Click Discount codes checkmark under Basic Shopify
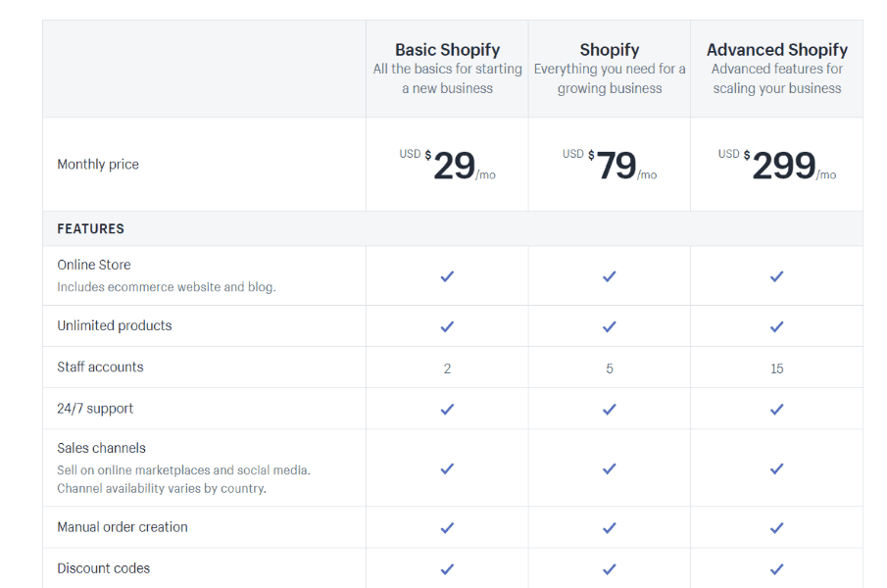 click(x=447, y=569)
